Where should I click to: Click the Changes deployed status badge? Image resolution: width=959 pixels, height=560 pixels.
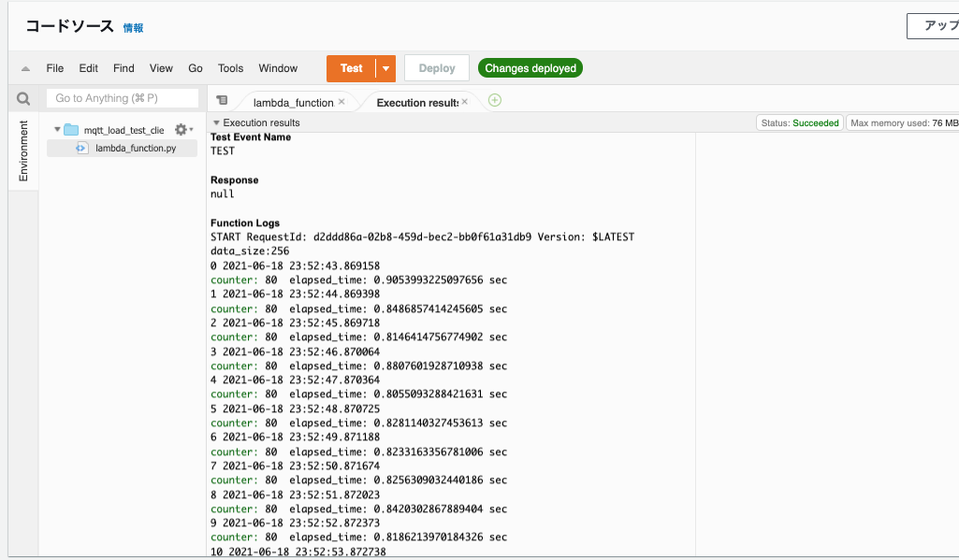pyautogui.click(x=530, y=67)
